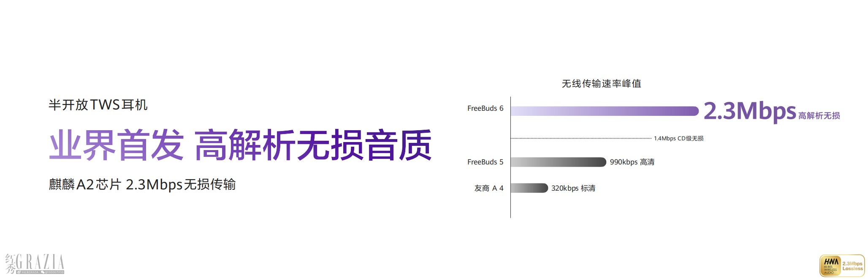Screen dimensions: 868x279
Task: Select the FreeBuds 5 gray bar
Action: [x=559, y=162]
